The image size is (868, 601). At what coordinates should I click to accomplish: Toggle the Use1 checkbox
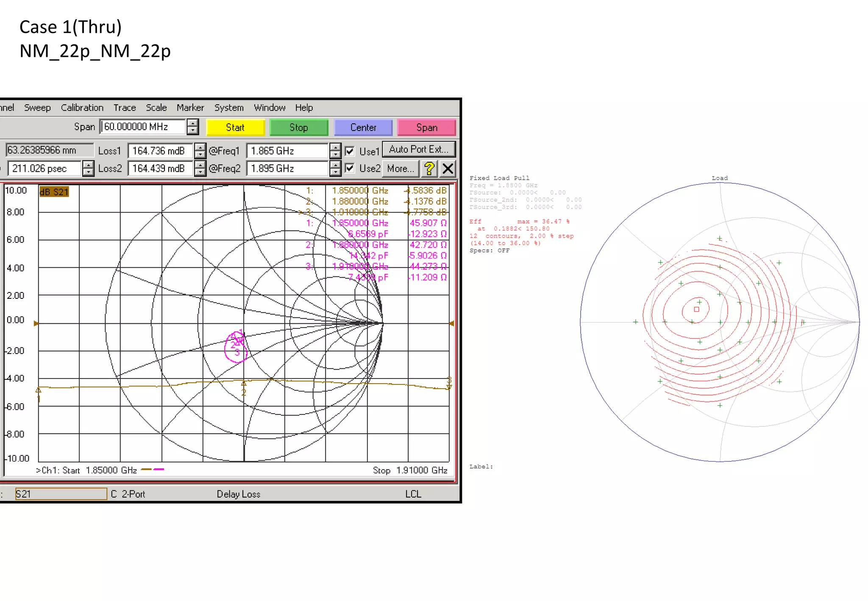(350, 151)
